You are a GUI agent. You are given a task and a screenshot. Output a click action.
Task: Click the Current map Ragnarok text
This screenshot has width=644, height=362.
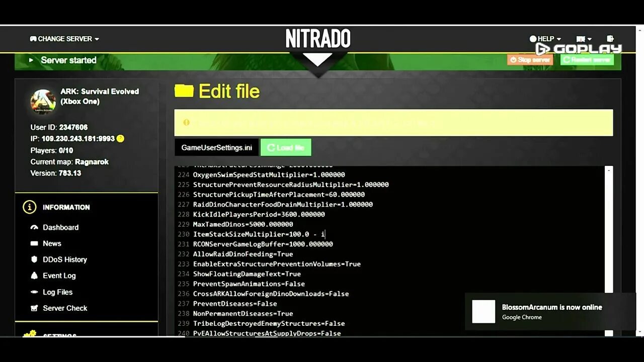tap(69, 162)
